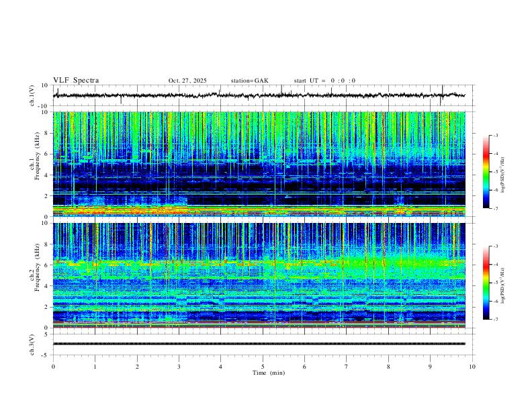
Task: Click time axis tick label "7"
Action: [347, 367]
